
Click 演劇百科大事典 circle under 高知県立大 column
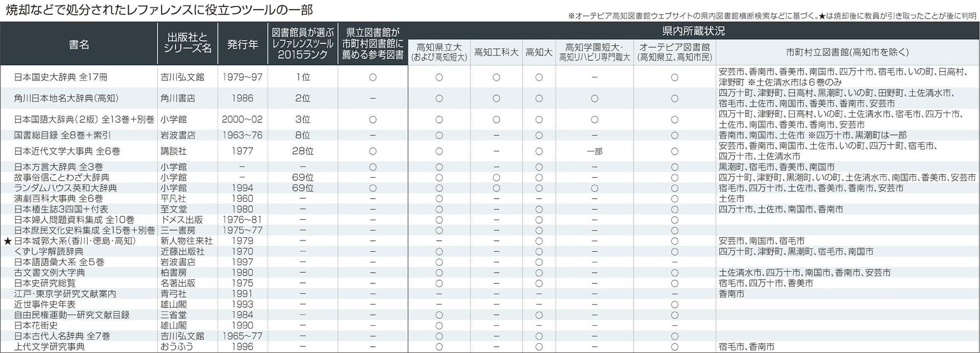pos(439,199)
